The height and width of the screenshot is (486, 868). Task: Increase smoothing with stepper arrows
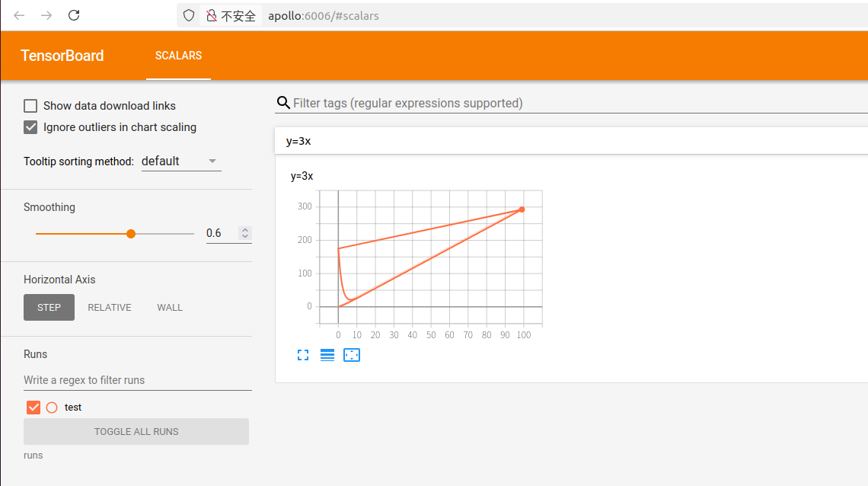(245, 230)
